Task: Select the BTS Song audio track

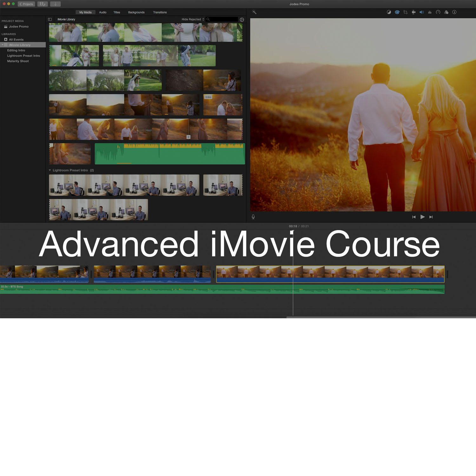Action: [222, 289]
